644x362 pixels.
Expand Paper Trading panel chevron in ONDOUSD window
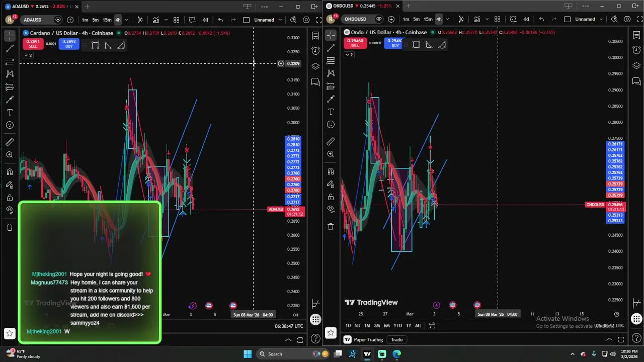(609, 339)
